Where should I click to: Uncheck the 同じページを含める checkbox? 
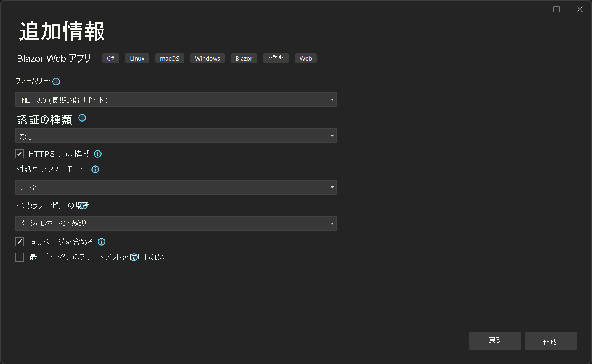coord(19,242)
